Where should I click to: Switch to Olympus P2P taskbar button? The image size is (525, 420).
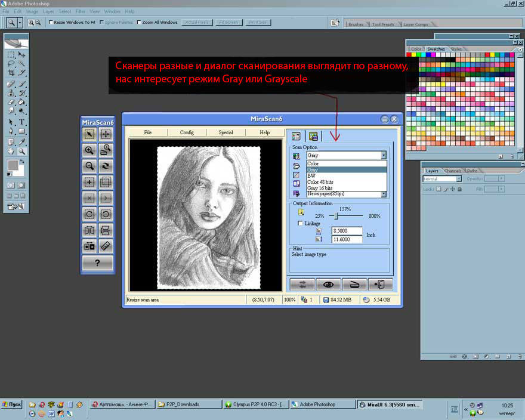[256, 404]
